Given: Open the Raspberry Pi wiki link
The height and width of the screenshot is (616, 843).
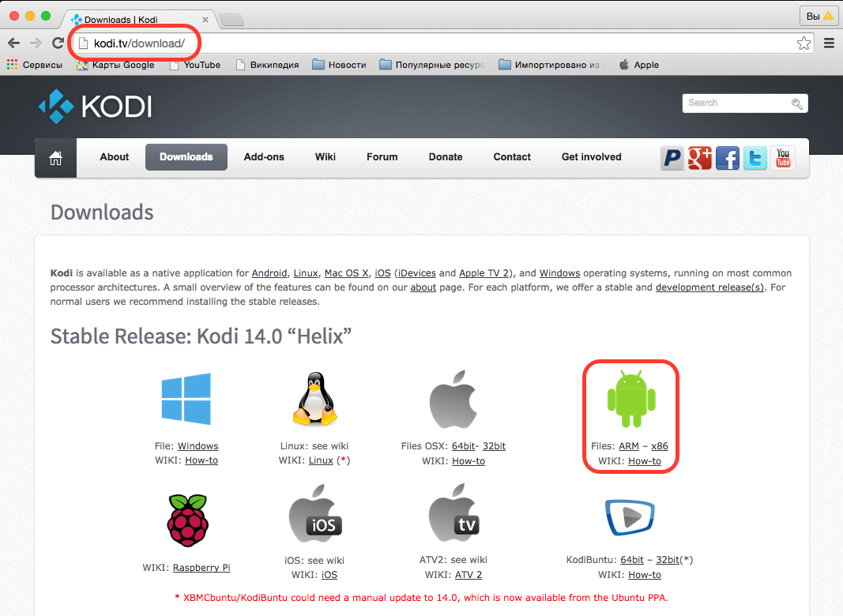Looking at the screenshot, I should tap(201, 568).
